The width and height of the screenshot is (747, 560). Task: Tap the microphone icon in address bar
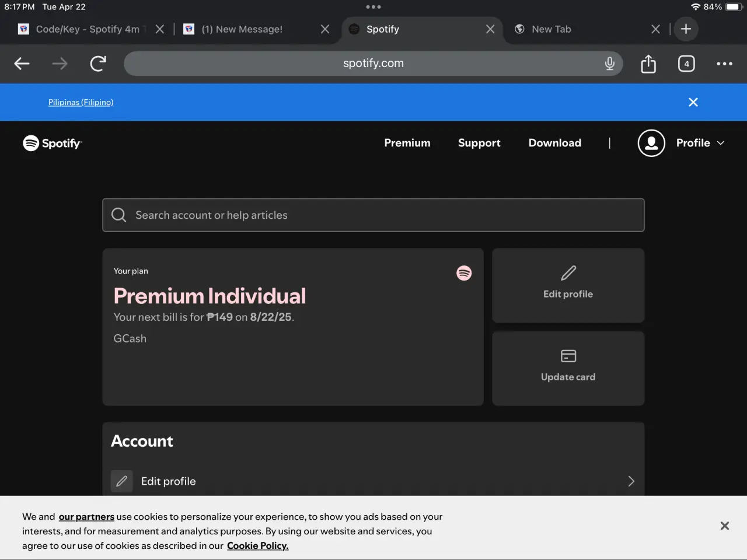point(610,64)
